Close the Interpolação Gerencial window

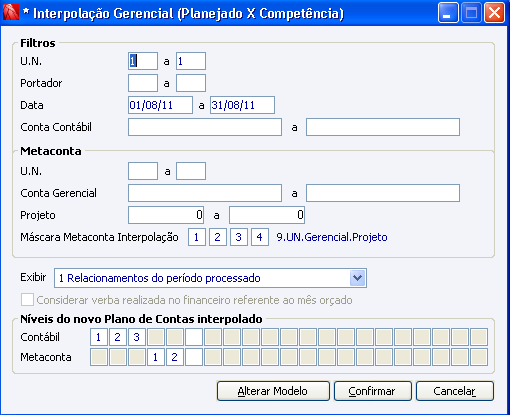click(x=494, y=13)
